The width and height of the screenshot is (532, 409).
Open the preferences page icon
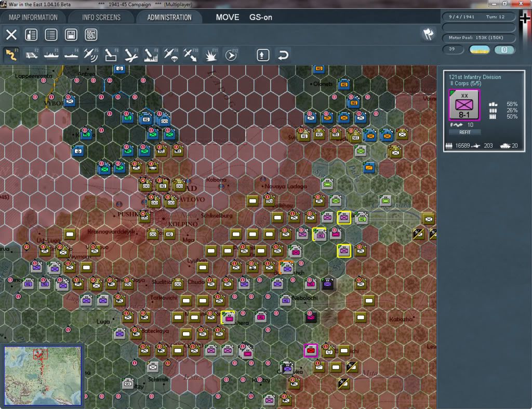[x=31, y=35]
